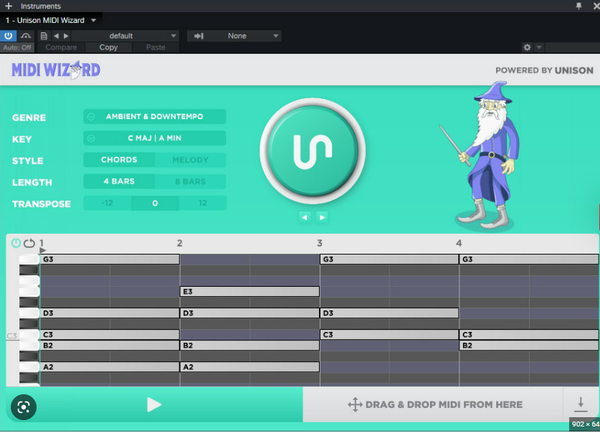Screen dimensions: 600x433
Task: Select the G3 note in bar 1
Action: tap(110, 259)
